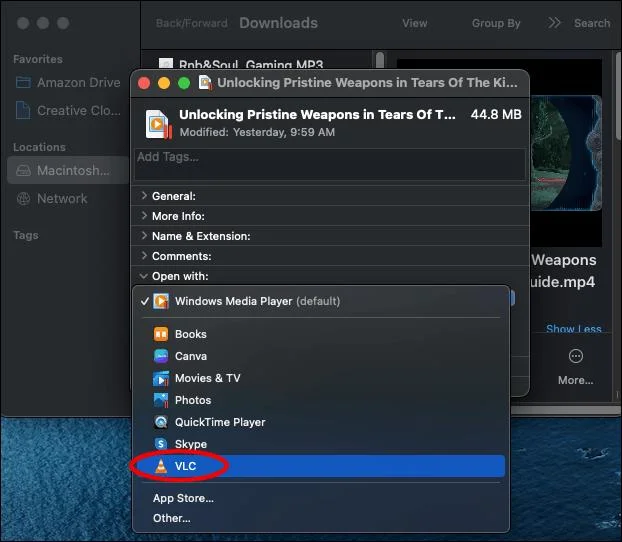Click the Favorites heading in the sidebar

(x=38, y=59)
